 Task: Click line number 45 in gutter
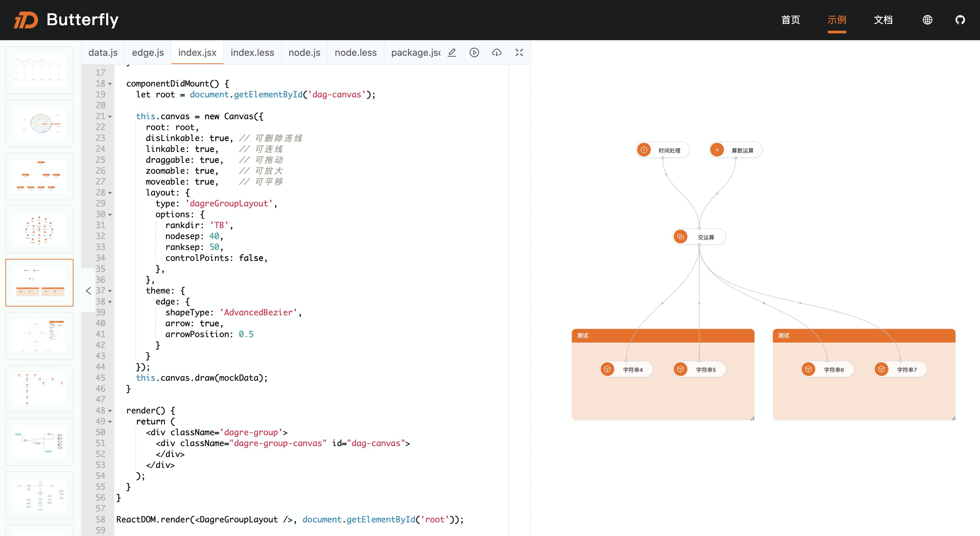pyautogui.click(x=100, y=378)
